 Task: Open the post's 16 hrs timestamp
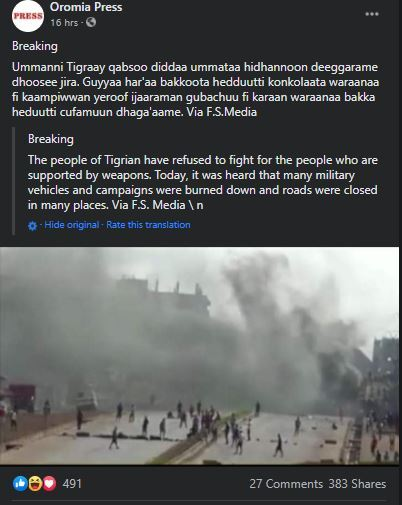click(x=64, y=23)
